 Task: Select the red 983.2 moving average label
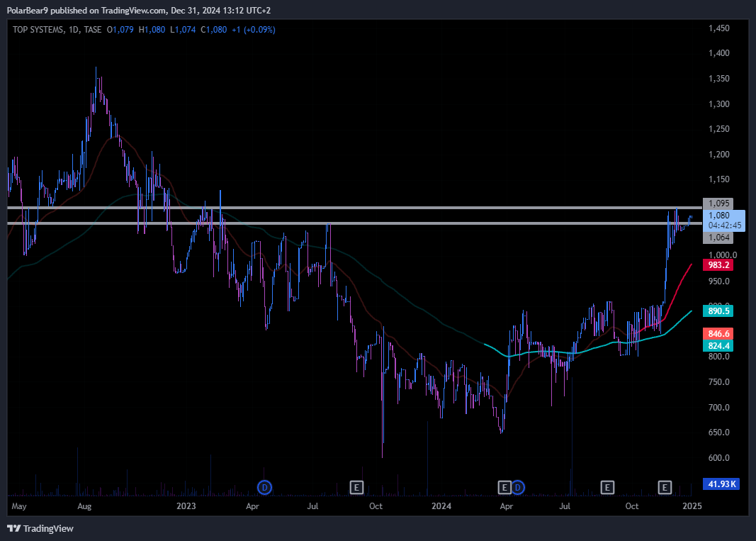pos(718,265)
